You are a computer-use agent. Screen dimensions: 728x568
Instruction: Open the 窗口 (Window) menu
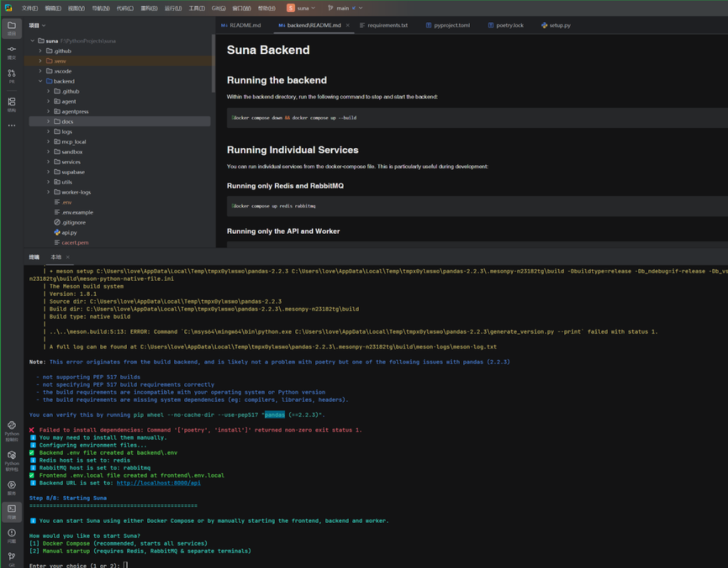coord(242,8)
